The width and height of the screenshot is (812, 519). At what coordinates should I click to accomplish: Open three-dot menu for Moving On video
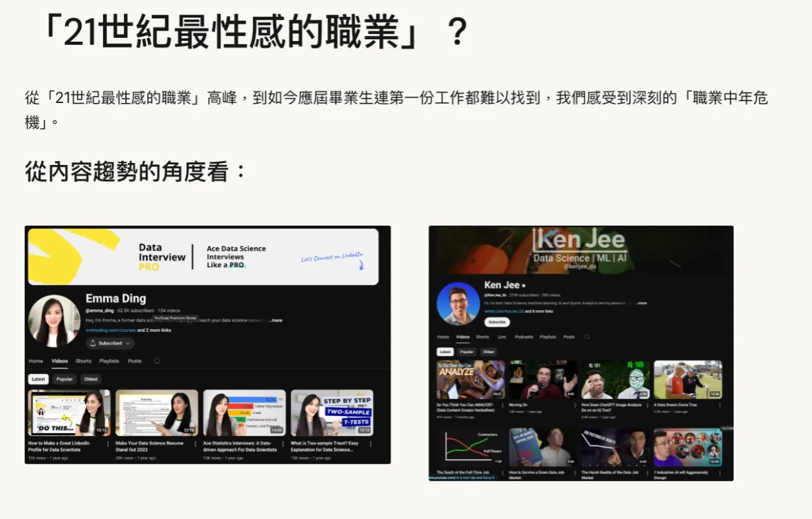(575, 405)
